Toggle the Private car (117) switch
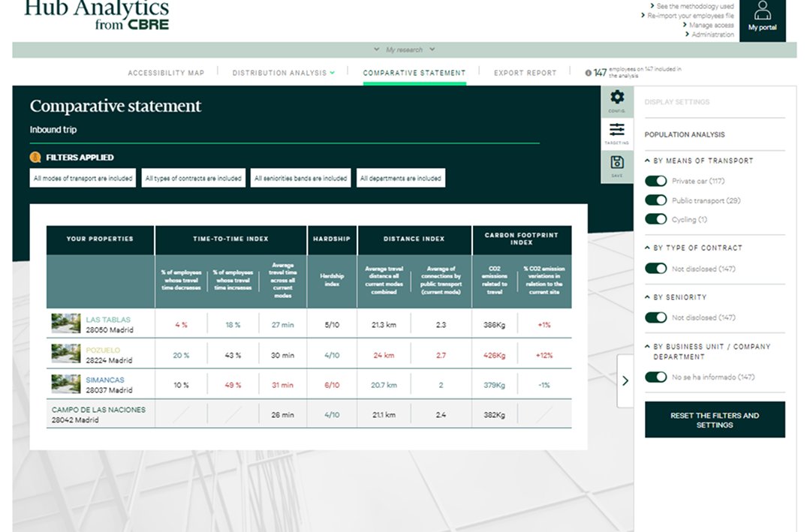This screenshot has width=810, height=532. tap(655, 181)
